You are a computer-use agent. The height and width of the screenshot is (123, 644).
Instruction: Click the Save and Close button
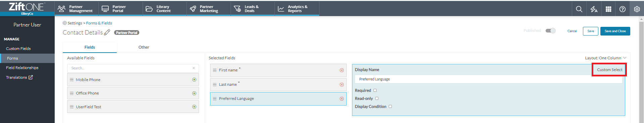615,31
